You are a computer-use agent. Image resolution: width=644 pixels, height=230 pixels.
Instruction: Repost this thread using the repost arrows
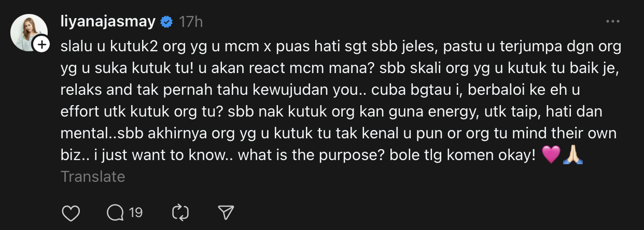pyautogui.click(x=180, y=212)
